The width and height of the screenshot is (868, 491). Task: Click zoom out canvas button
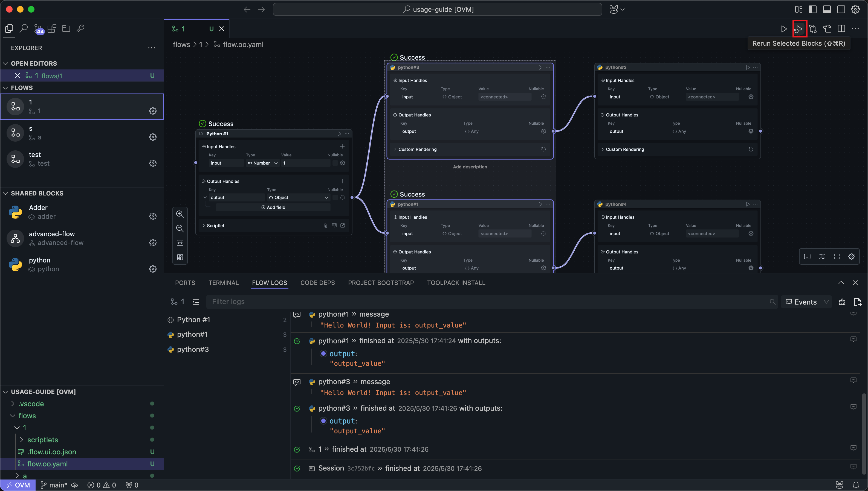tap(180, 229)
